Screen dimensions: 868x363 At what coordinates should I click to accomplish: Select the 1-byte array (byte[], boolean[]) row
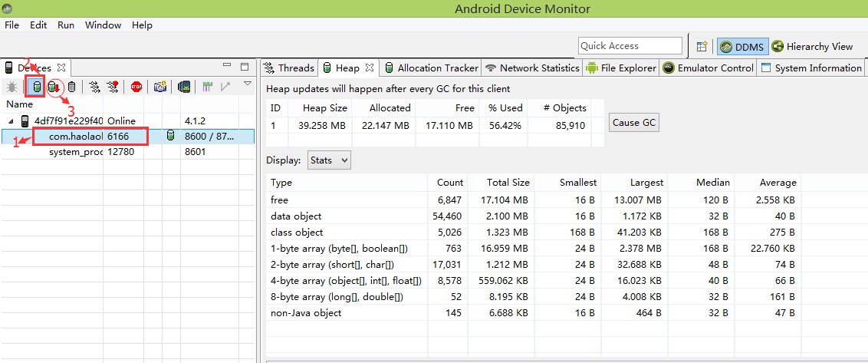(x=566, y=249)
